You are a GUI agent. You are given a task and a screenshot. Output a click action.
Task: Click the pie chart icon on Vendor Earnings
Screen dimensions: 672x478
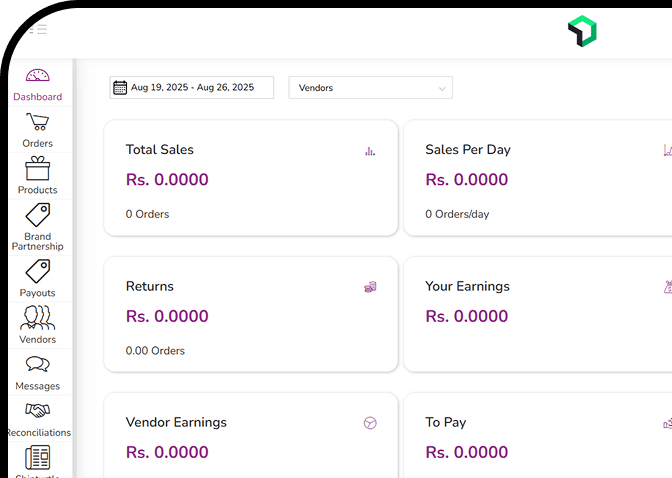pos(370,423)
